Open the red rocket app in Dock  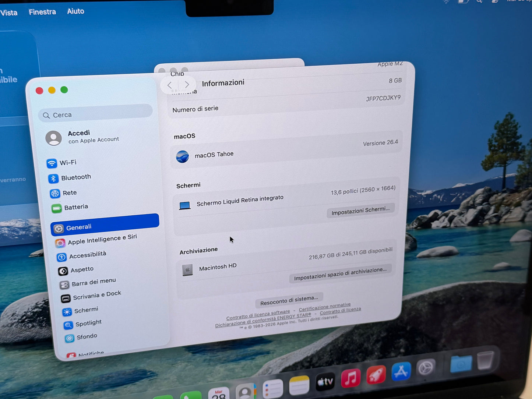pyautogui.click(x=376, y=374)
